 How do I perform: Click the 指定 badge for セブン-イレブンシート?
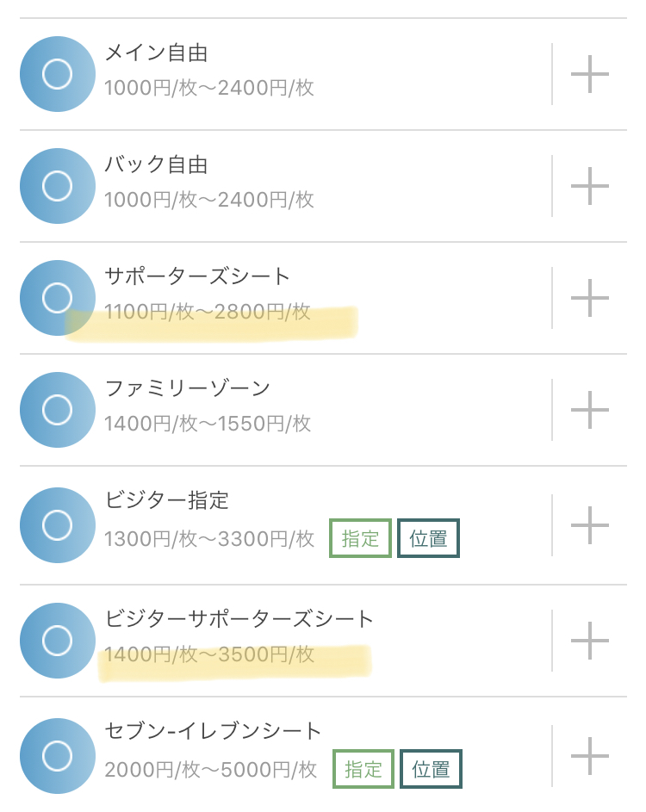(x=363, y=769)
